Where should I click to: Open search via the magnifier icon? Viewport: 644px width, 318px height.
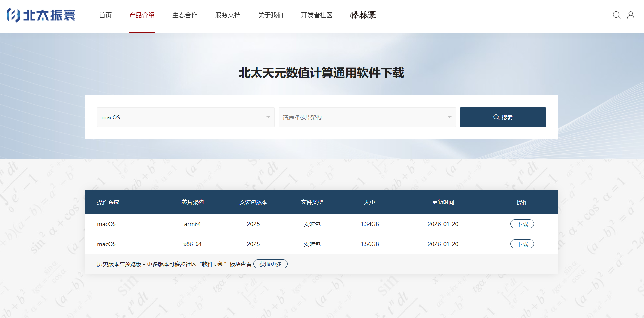click(617, 15)
